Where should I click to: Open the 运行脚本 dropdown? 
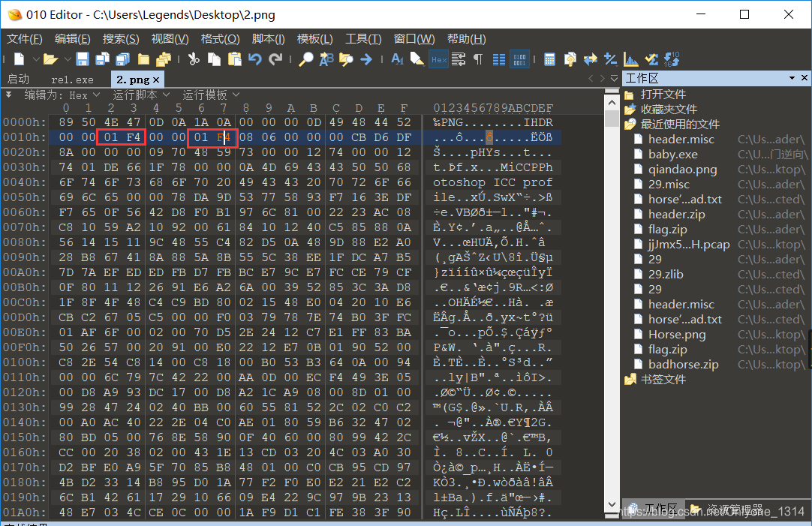coord(141,95)
